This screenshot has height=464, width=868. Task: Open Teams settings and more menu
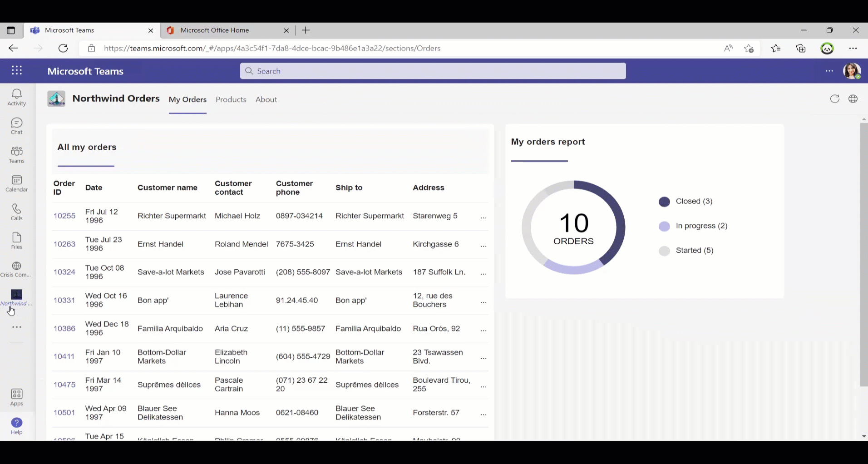[x=829, y=71]
